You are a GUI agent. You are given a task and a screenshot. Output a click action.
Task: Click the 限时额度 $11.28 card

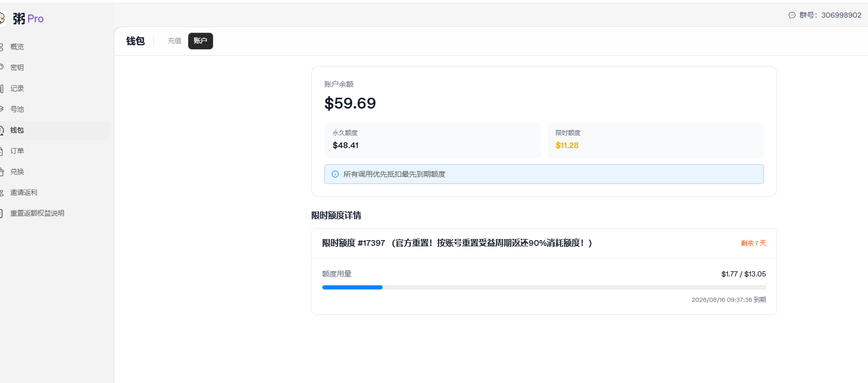point(655,140)
